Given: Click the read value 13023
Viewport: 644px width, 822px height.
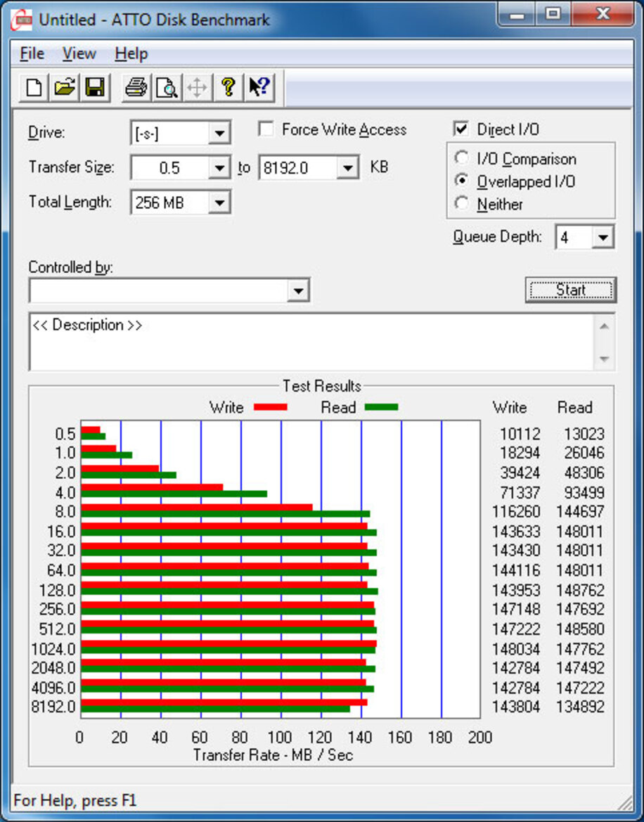Looking at the screenshot, I should coord(584,434).
